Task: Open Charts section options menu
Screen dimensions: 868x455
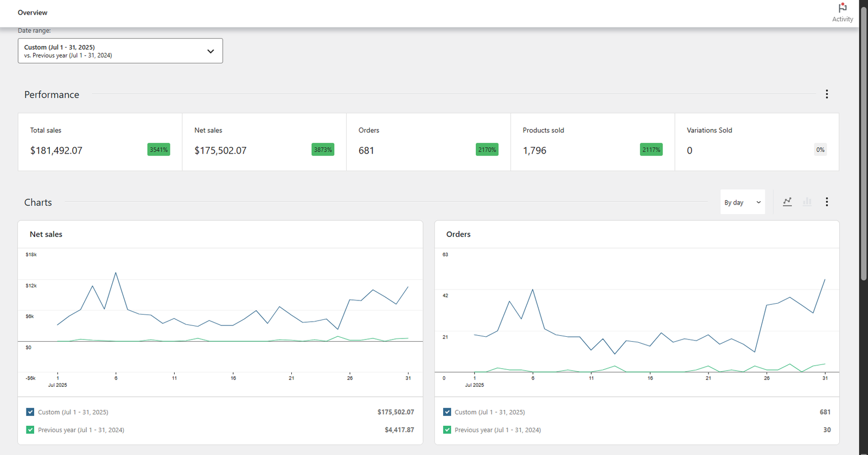Action: [826, 202]
